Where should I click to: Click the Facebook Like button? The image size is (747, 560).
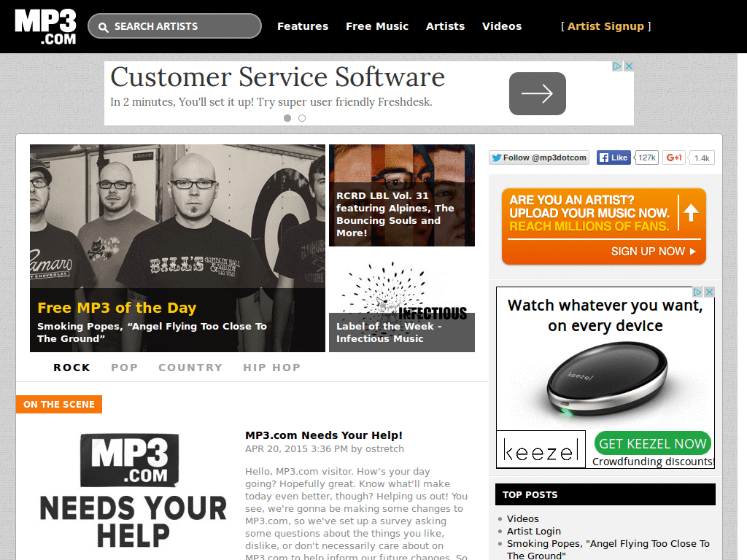(614, 157)
